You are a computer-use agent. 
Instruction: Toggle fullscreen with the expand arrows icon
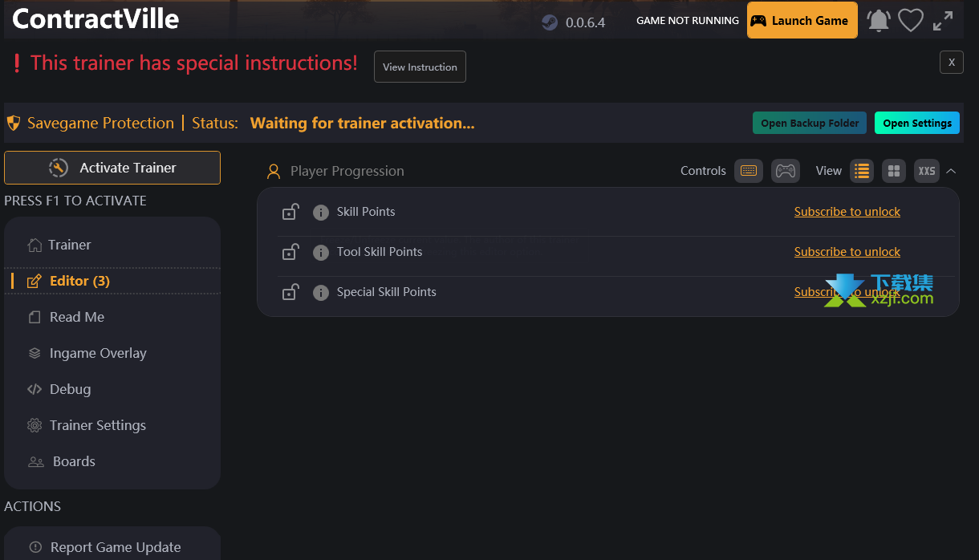pos(943,21)
